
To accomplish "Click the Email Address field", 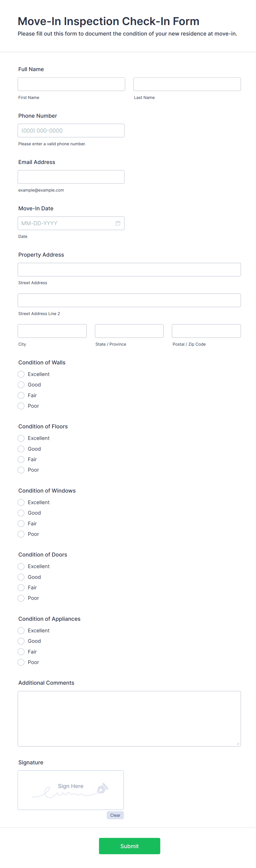I will [71, 177].
